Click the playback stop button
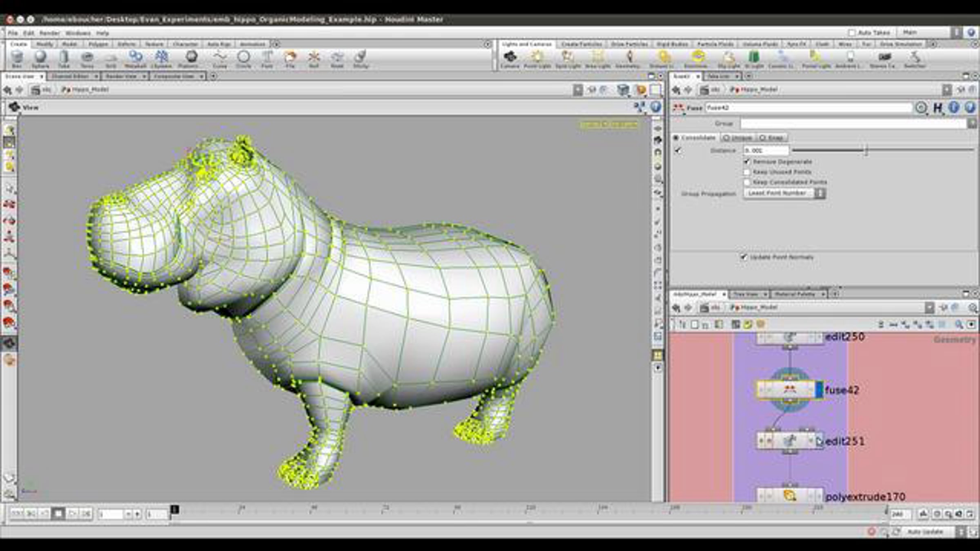980x551 pixels. tap(58, 513)
